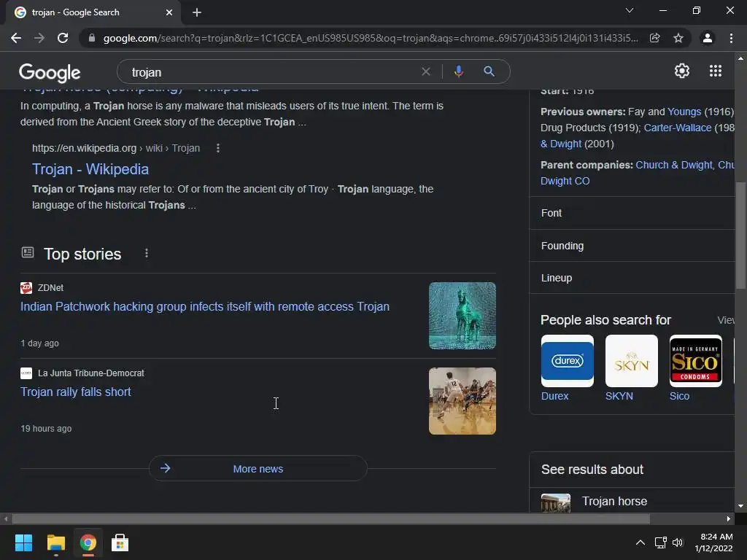The image size is (747, 560).
Task: Share this page using address bar icon
Action: point(654,38)
